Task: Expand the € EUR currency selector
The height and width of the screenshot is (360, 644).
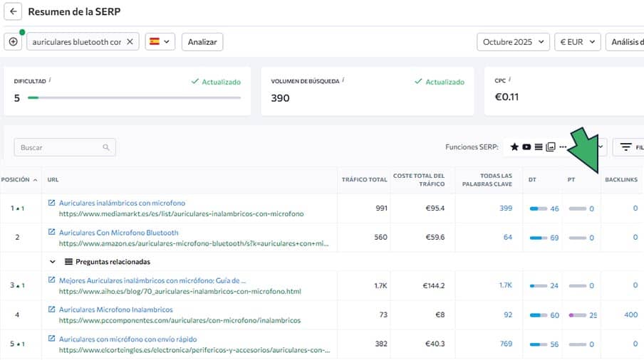Action: (577, 42)
